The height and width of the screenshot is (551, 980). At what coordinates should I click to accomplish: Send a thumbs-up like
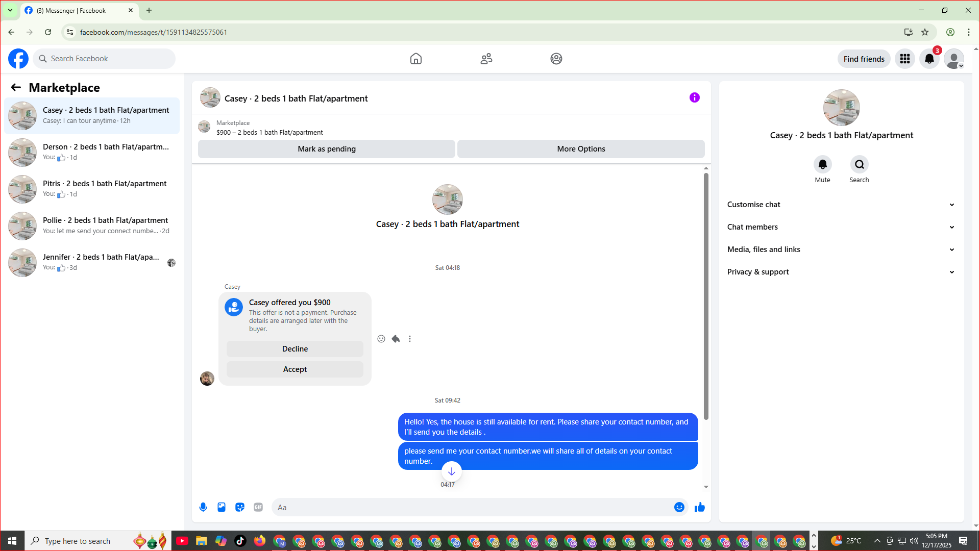click(700, 507)
